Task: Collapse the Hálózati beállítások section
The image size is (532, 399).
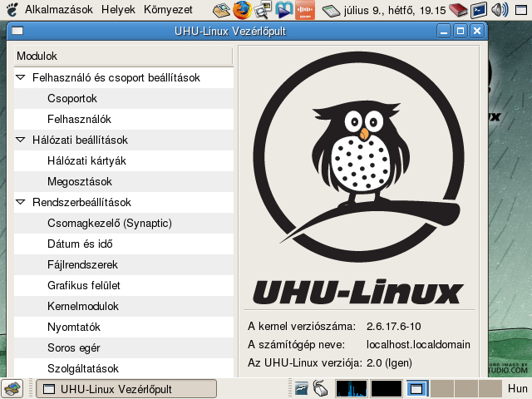Action: coord(20,140)
